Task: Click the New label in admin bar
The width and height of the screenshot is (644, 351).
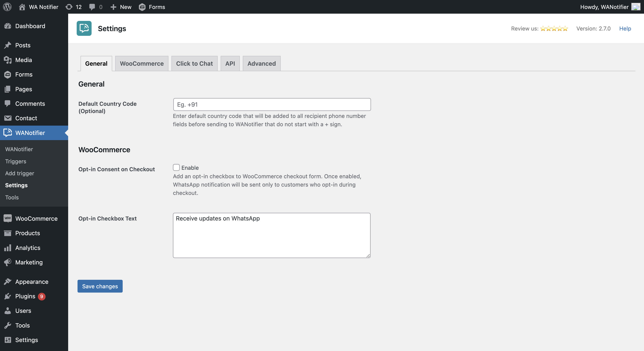Action: [x=125, y=7]
